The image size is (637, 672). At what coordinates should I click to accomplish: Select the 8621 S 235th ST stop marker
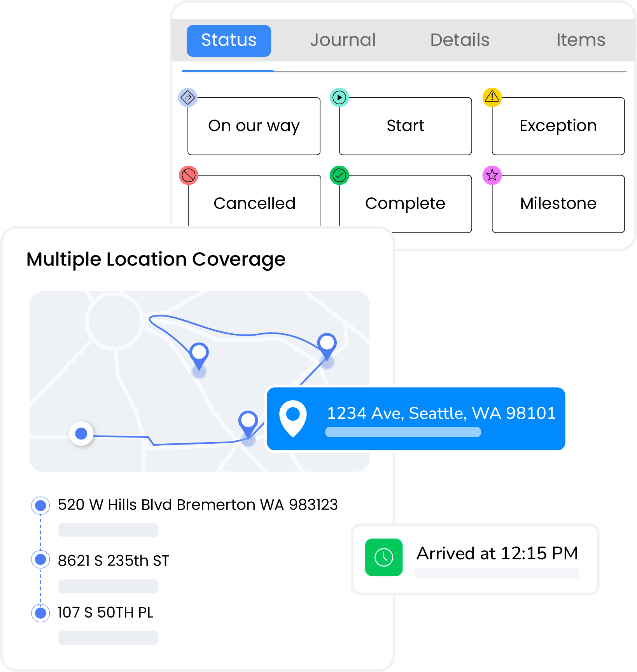click(40, 560)
